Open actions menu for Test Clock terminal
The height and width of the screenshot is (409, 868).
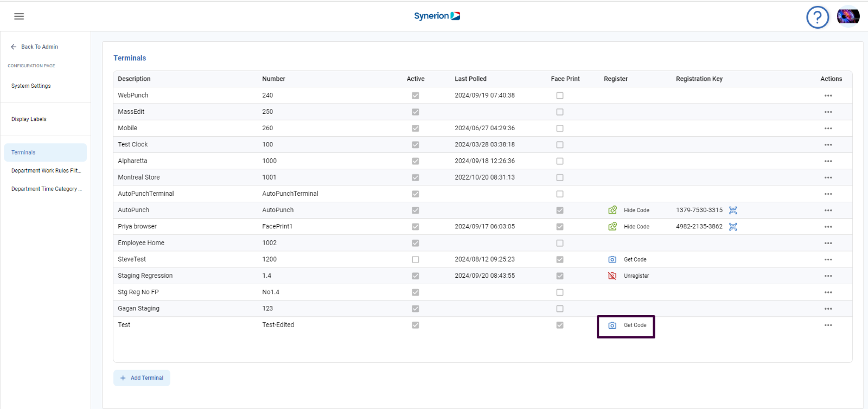tap(828, 145)
